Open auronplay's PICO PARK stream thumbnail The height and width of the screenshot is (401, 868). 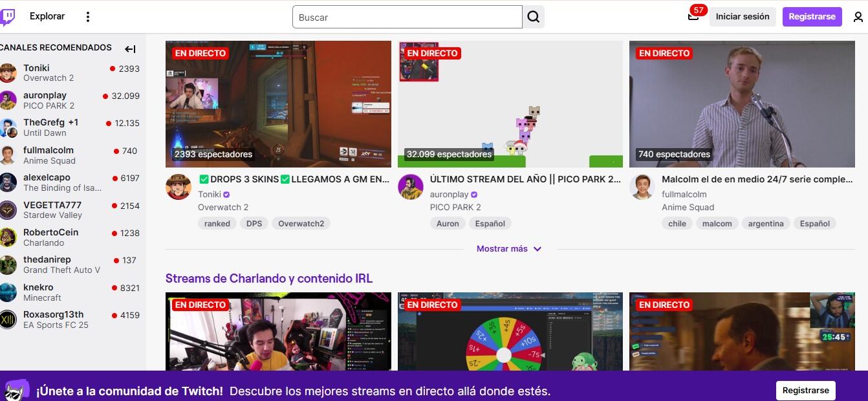(510, 104)
